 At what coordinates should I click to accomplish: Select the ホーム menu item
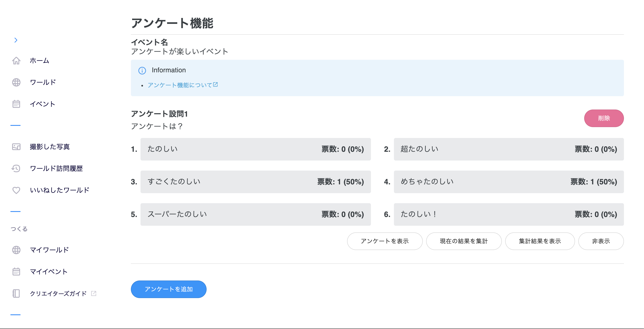click(39, 60)
